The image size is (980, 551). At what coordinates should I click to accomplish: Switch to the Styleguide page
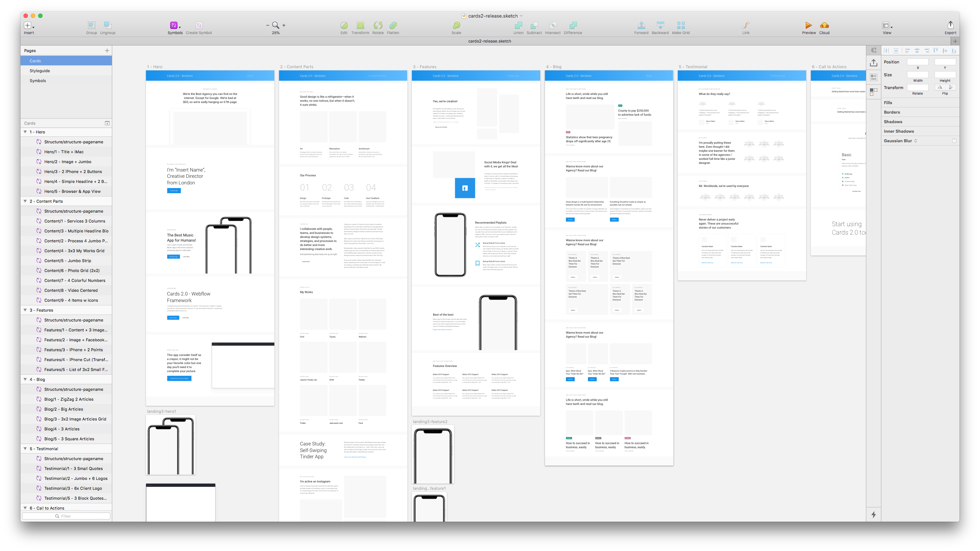tap(40, 70)
